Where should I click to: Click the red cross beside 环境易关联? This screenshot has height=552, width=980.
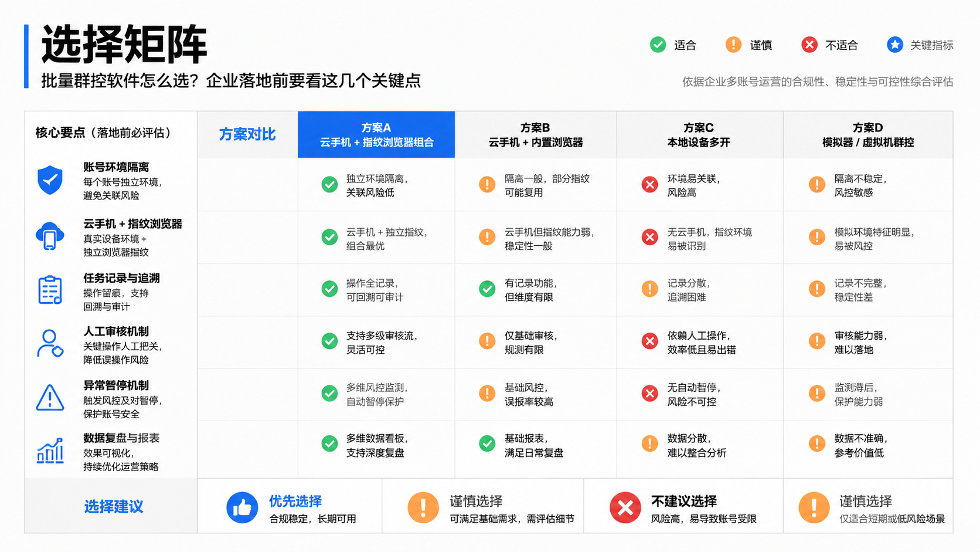click(649, 185)
